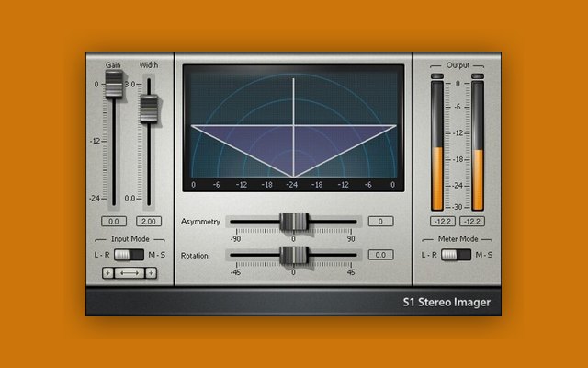Viewport: 588px width, 368px height.
Task: Toggle the Input Mode L-R / M-S switch
Action: 129,255
